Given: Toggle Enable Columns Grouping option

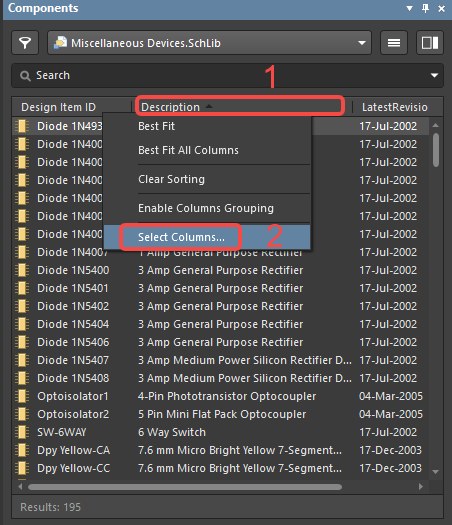Looking at the screenshot, I should [x=207, y=208].
